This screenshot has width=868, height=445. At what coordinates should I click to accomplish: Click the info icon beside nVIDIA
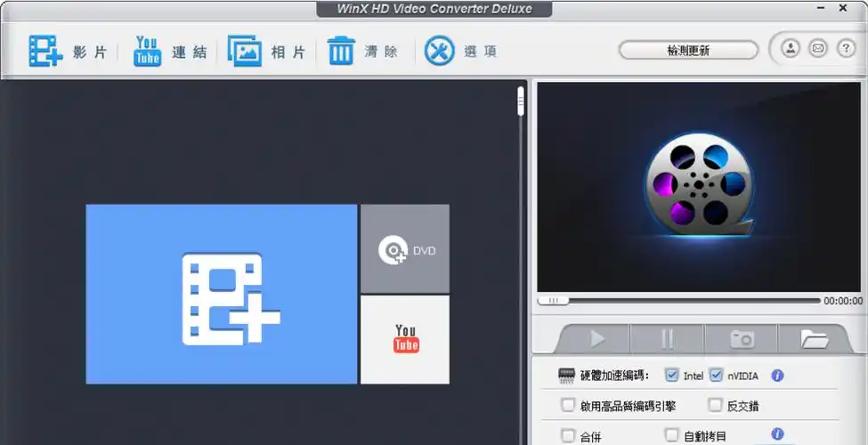point(777,376)
